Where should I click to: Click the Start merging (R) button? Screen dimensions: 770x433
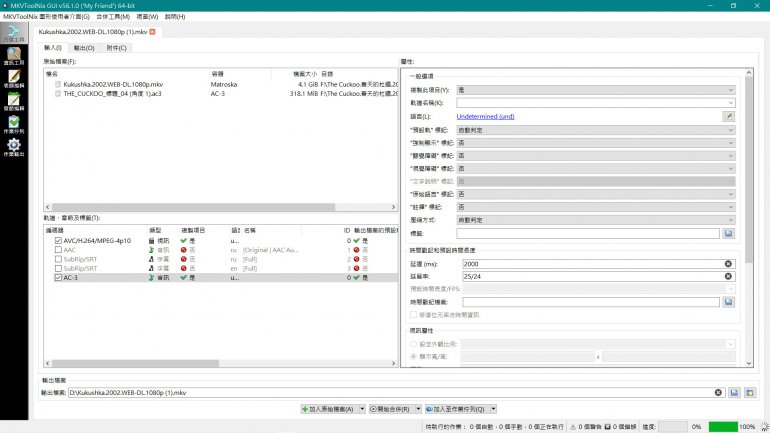tap(392, 409)
